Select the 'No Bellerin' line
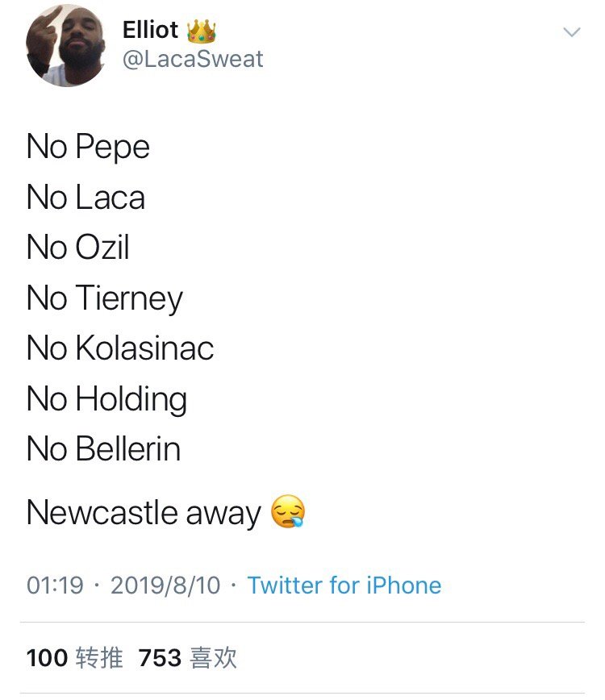This screenshot has width=605, height=700. 103,448
